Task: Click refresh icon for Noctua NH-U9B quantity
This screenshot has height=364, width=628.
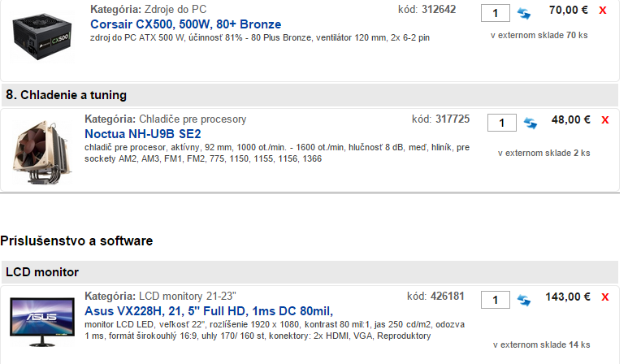Action: pyautogui.click(x=530, y=123)
